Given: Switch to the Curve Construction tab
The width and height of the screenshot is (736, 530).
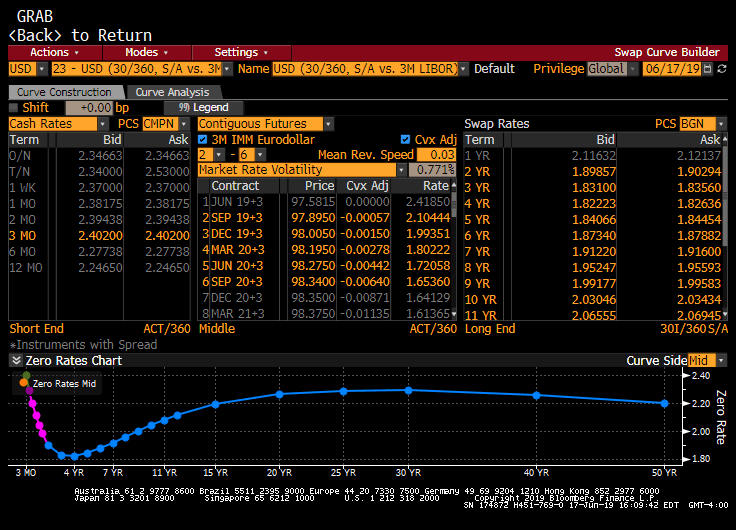Looking at the screenshot, I should tap(65, 92).
